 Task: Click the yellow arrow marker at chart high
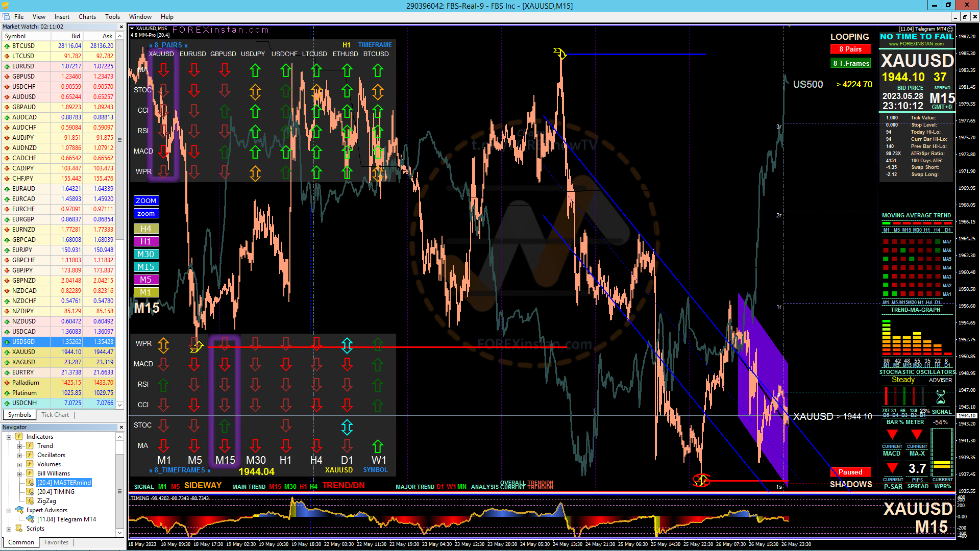pyautogui.click(x=560, y=53)
